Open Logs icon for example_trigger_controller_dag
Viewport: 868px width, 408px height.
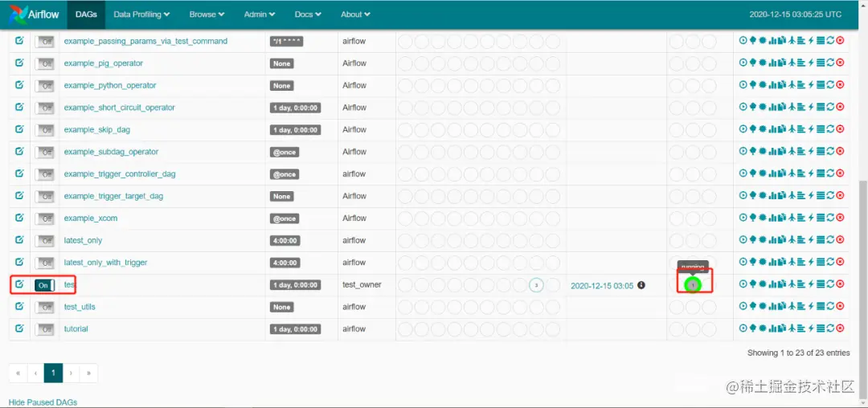pyautogui.click(x=821, y=173)
